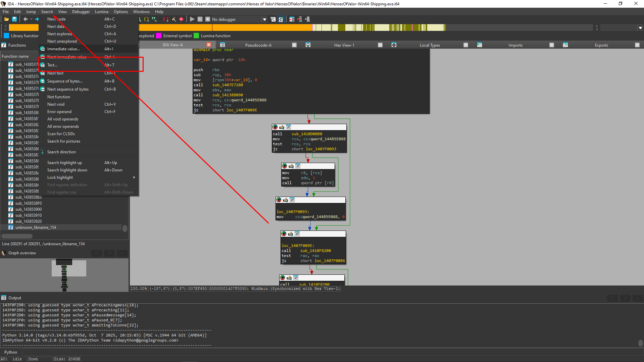Image resolution: width=644 pixels, height=362 pixels.
Task: Open node color picker in sub_1410D00B0 block
Action: [275, 127]
